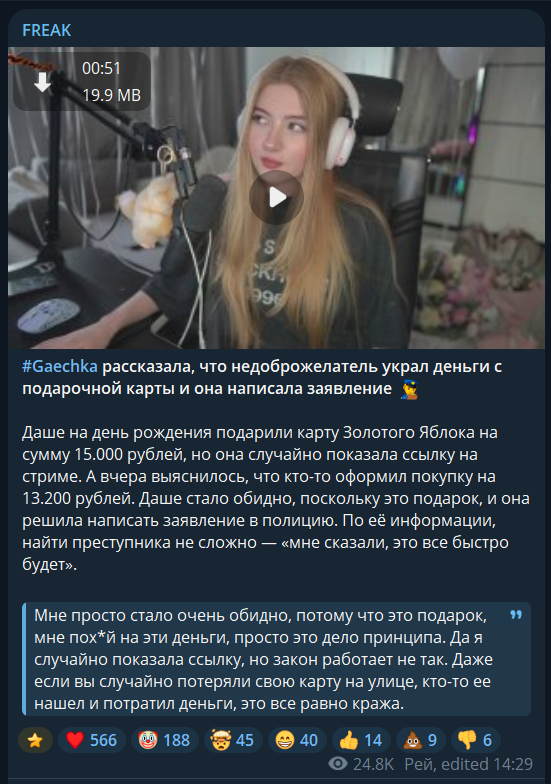551x784 pixels.
Task: React with the grinning face emoji
Action: (x=297, y=740)
